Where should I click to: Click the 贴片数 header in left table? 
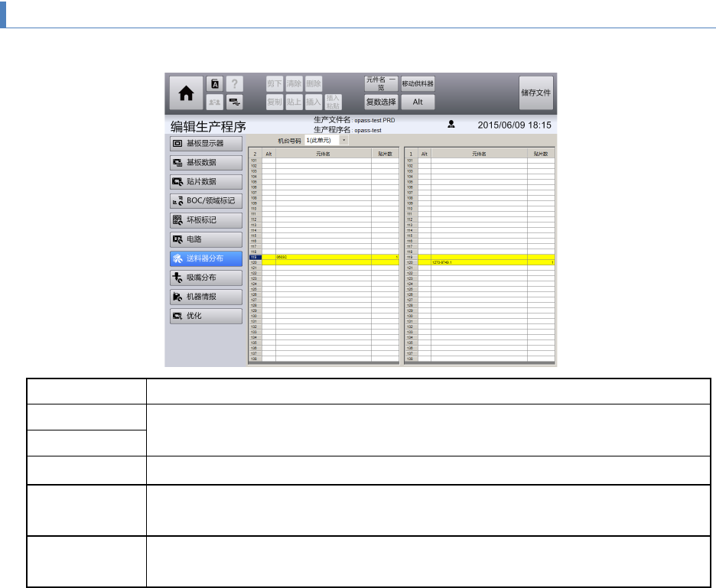(385, 154)
